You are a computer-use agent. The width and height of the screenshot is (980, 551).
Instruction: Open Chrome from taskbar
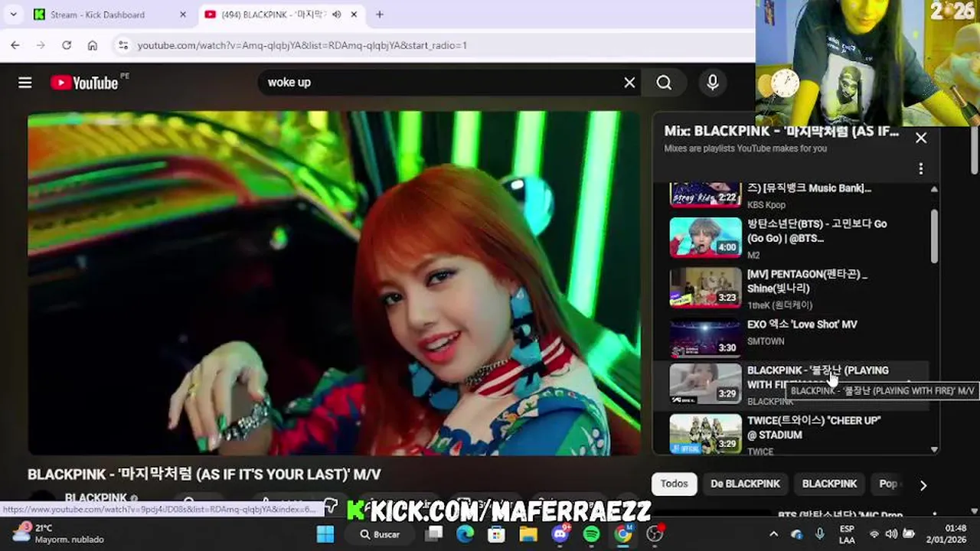(623, 534)
